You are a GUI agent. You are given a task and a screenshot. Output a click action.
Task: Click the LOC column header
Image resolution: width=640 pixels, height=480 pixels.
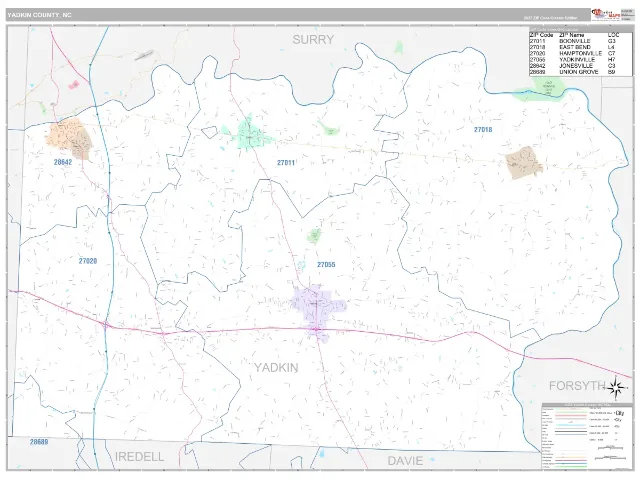613,35
